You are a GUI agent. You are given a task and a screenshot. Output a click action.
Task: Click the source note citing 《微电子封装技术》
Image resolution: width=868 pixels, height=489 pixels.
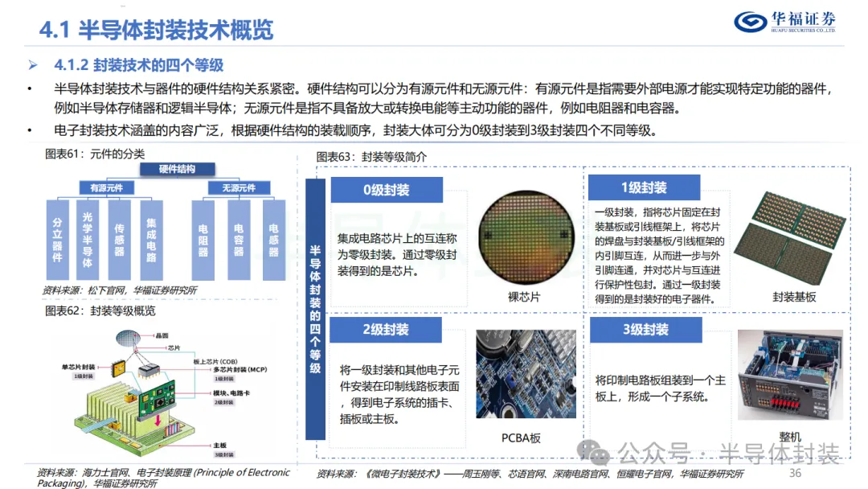(530, 474)
